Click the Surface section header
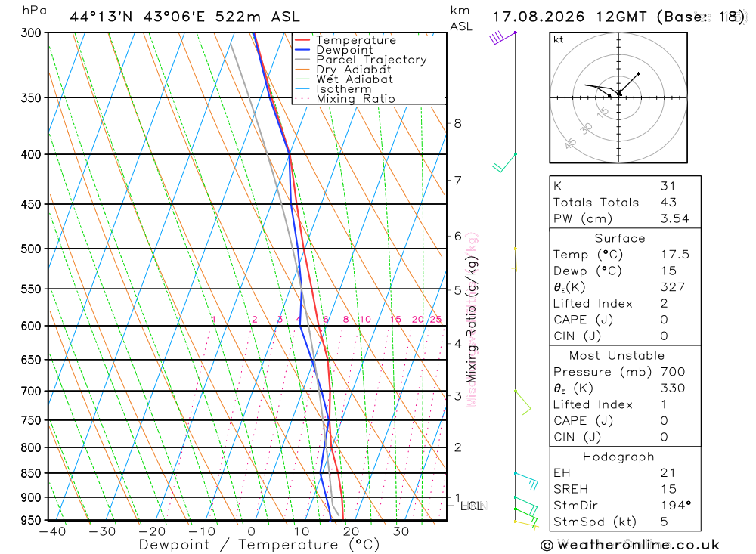 [620, 238]
